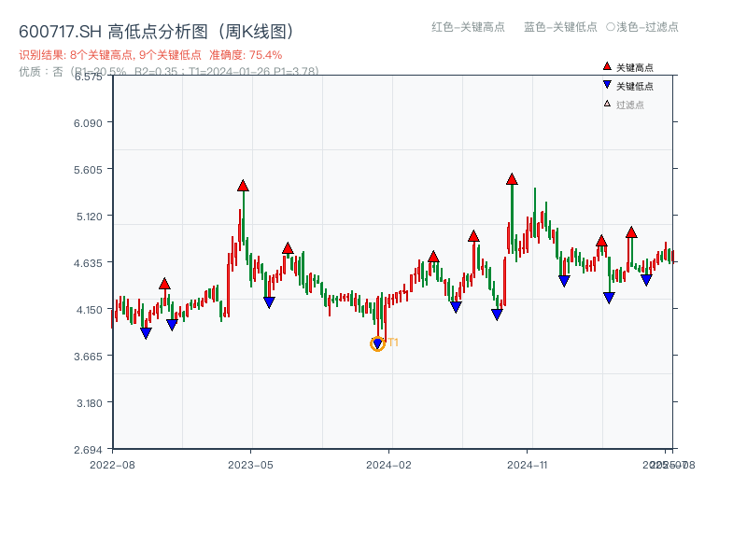Click the blue 关键低点 triangle legend icon

(x=605, y=85)
